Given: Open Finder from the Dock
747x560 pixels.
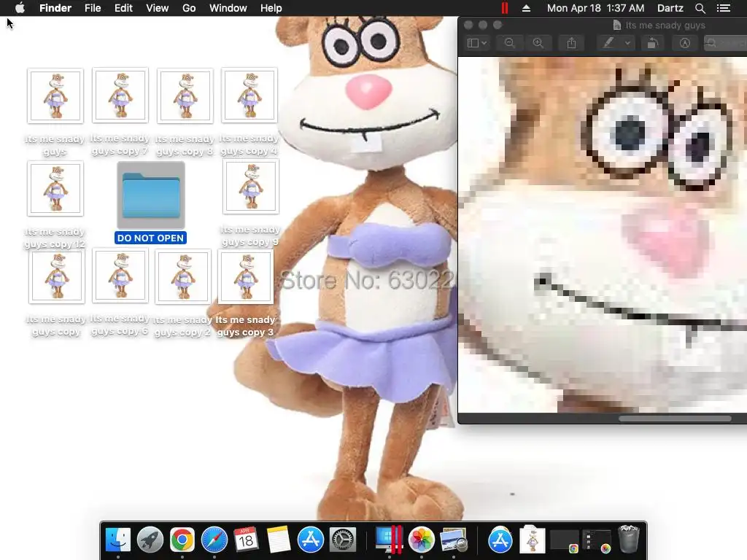Looking at the screenshot, I should 117,540.
